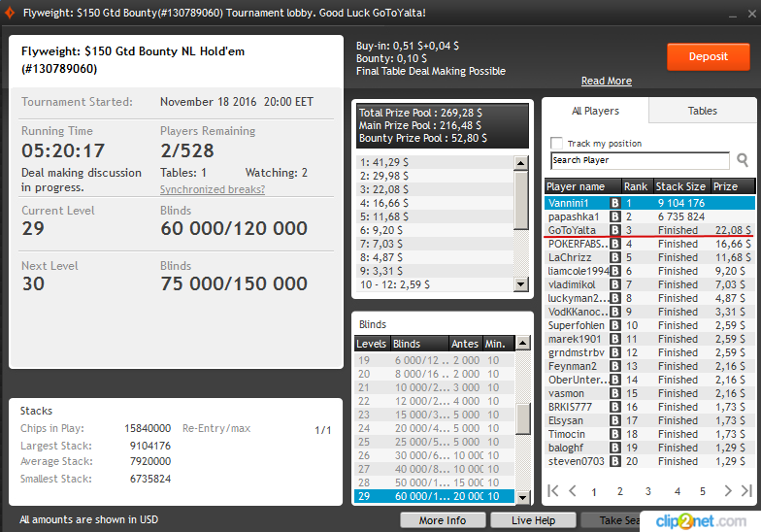Click bounty badge icon next to papashka1
Image resolution: width=761 pixels, height=532 pixels.
615,216
